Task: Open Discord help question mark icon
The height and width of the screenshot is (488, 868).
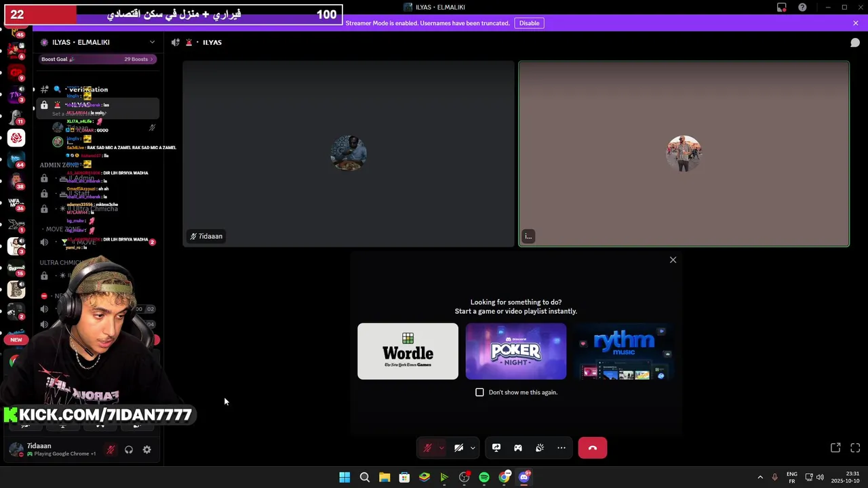Action: click(x=803, y=7)
